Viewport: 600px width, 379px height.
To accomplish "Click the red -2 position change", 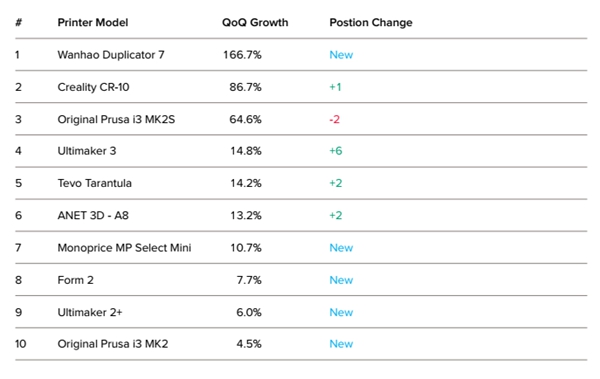I will (334, 119).
